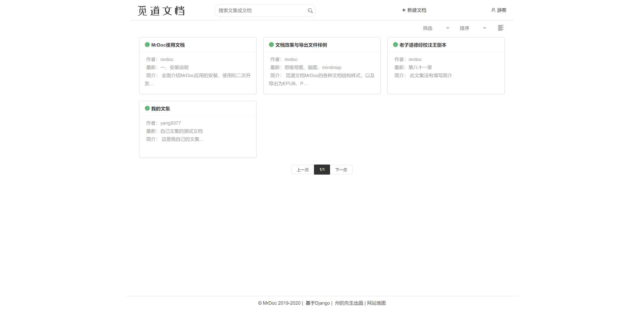Screen dimensions: 644x314
Task: Click author text yang9377
Action: 170,123
